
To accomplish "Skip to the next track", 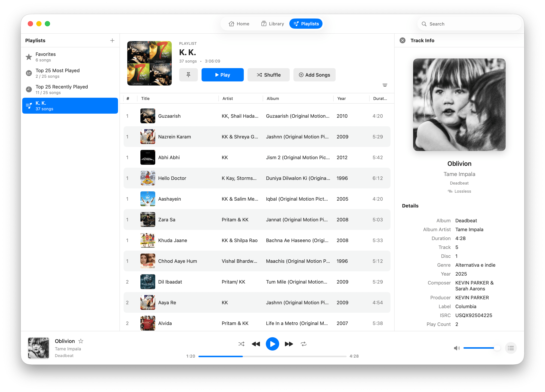I will tap(289, 344).
